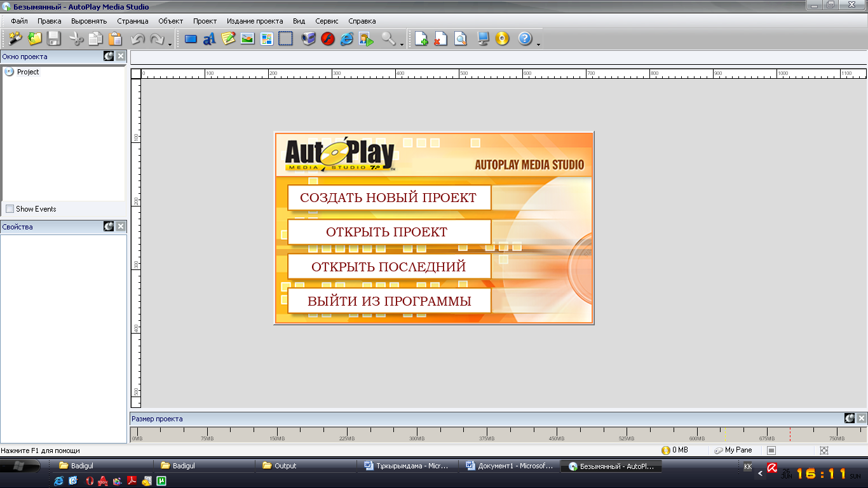Viewport: 868px width, 488px height.
Task: Click the KK language indicator in tray
Action: (747, 466)
